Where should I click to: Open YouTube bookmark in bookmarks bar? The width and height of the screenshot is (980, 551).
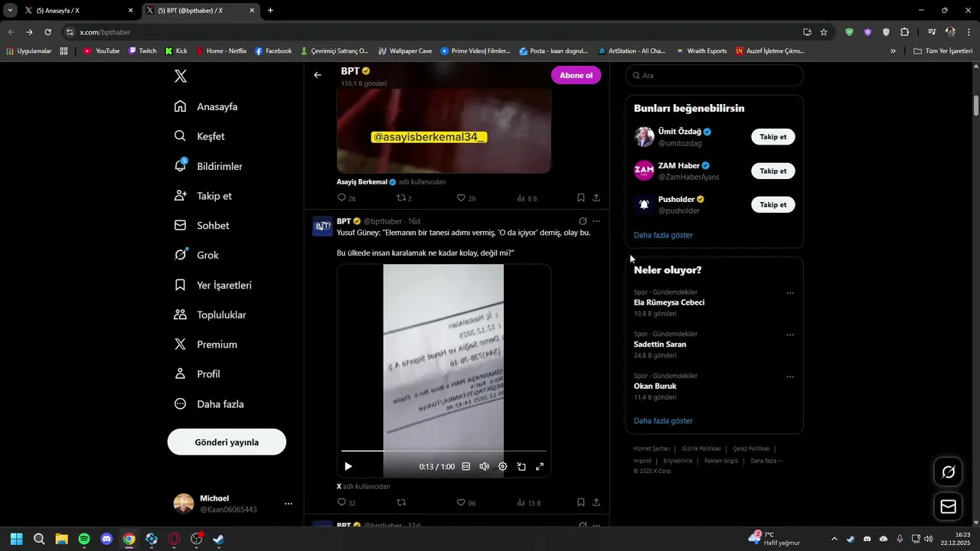[x=101, y=51]
